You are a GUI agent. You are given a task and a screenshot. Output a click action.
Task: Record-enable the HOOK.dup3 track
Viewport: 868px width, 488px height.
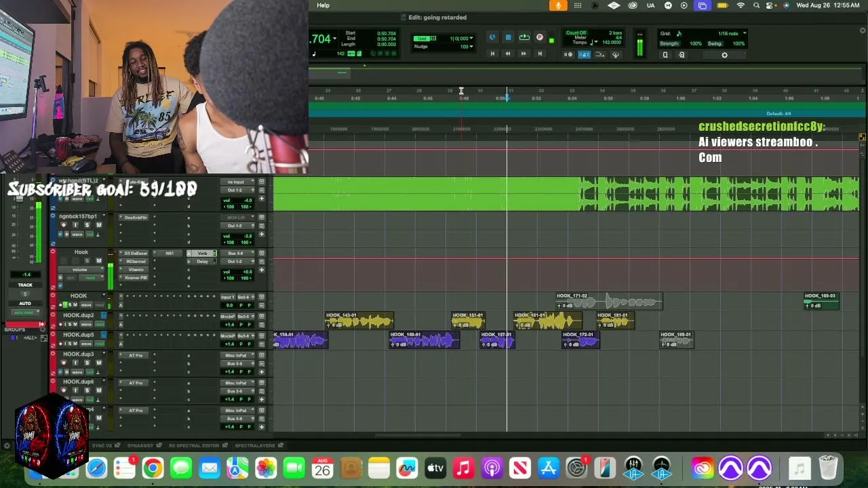(64, 363)
